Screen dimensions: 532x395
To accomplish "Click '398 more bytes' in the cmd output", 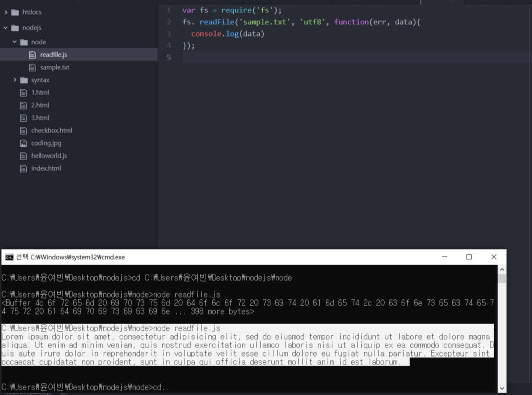I will (x=220, y=312).
